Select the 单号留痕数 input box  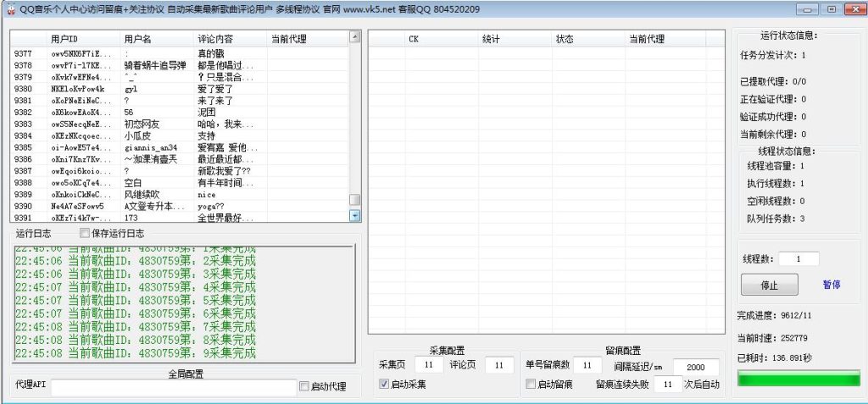click(x=587, y=365)
